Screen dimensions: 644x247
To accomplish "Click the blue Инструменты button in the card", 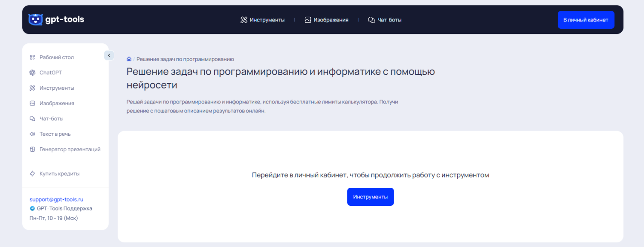I will [371, 197].
